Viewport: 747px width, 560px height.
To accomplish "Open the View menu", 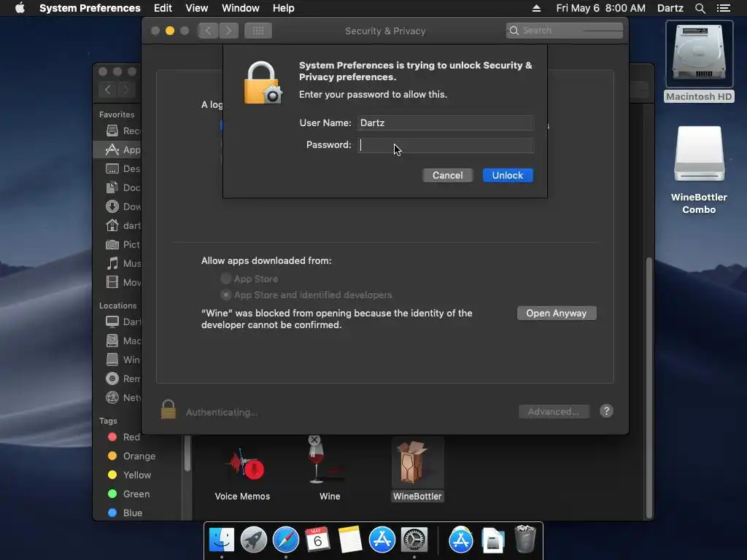I will point(197,8).
